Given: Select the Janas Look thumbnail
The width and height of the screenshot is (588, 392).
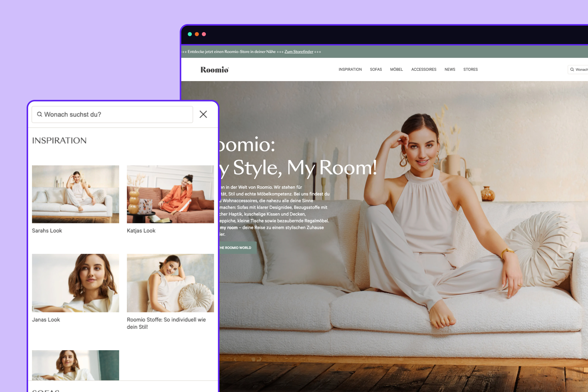Looking at the screenshot, I should click(x=75, y=283).
